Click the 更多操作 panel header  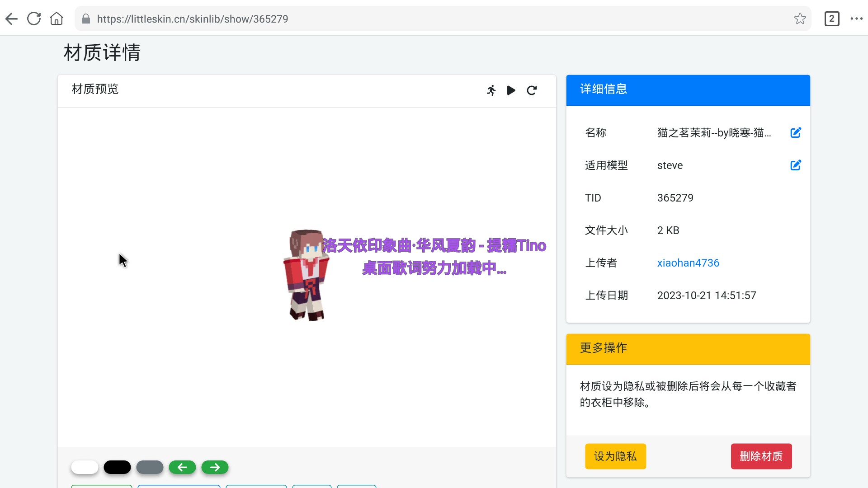688,349
